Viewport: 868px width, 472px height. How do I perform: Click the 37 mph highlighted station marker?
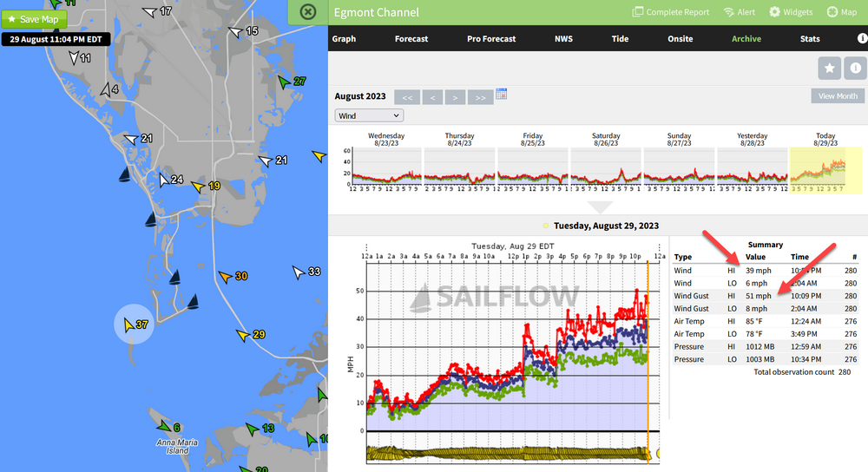134,324
